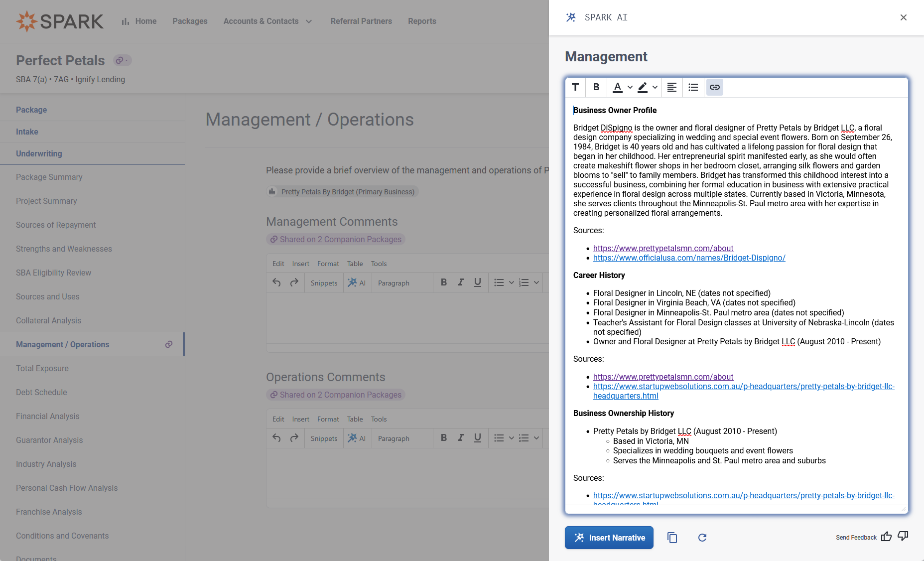This screenshot has height=561, width=924.
Task: Click link icon beside Management / Operations sidebar item
Action: coord(169,344)
